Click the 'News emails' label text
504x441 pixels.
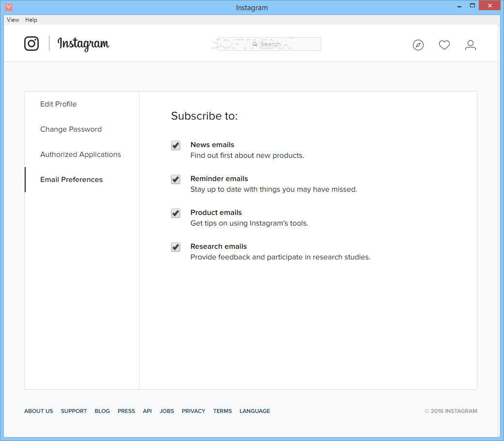click(x=212, y=145)
